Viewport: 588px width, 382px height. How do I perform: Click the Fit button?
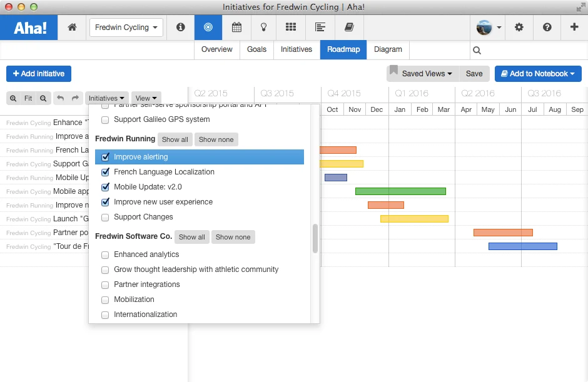(x=28, y=98)
